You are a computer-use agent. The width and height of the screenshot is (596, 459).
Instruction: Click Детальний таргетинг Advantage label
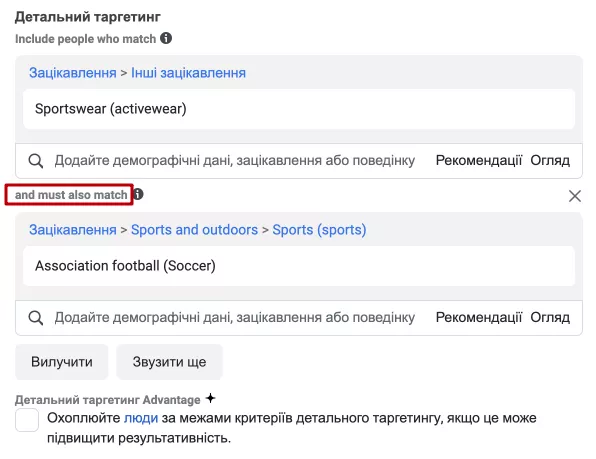tap(108, 400)
